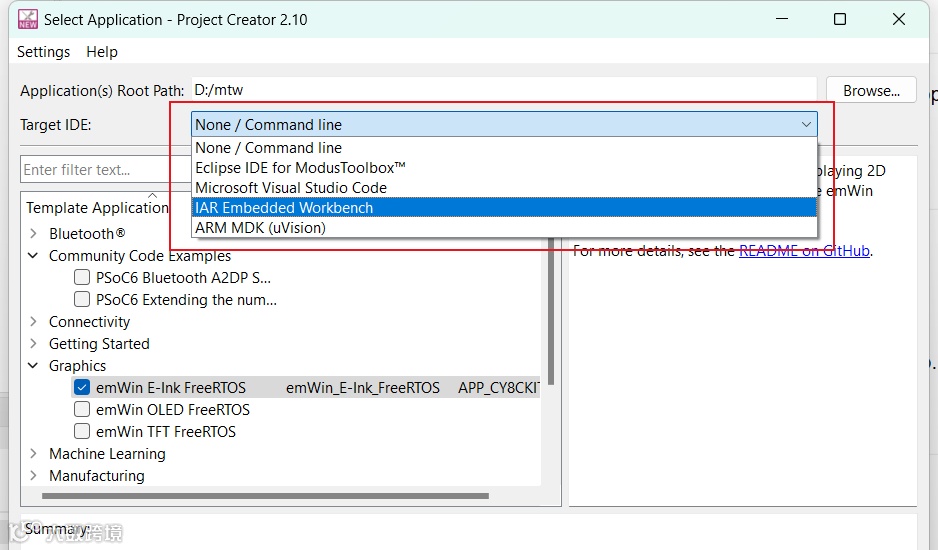Close the Project Creator window
938x550 pixels.
[x=899, y=19]
